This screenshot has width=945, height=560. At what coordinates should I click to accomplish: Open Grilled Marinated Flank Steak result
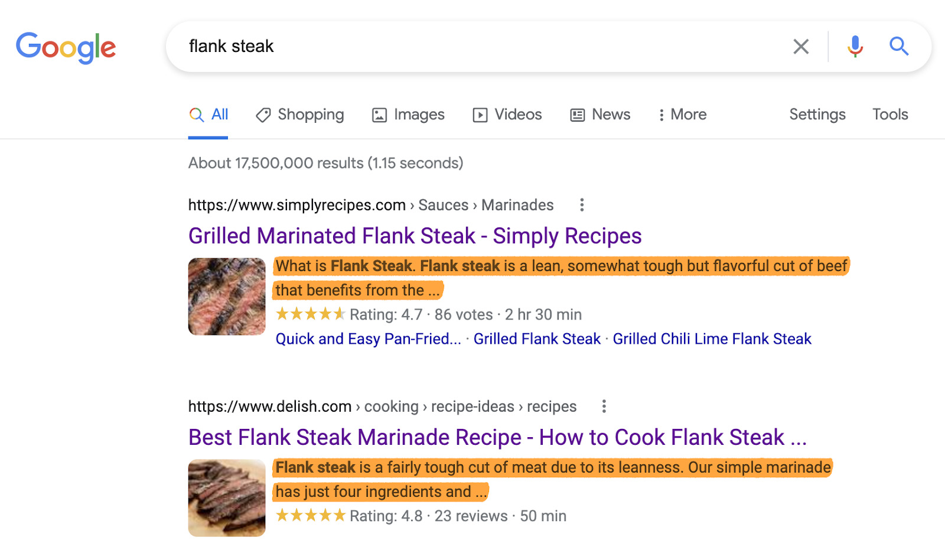(415, 236)
